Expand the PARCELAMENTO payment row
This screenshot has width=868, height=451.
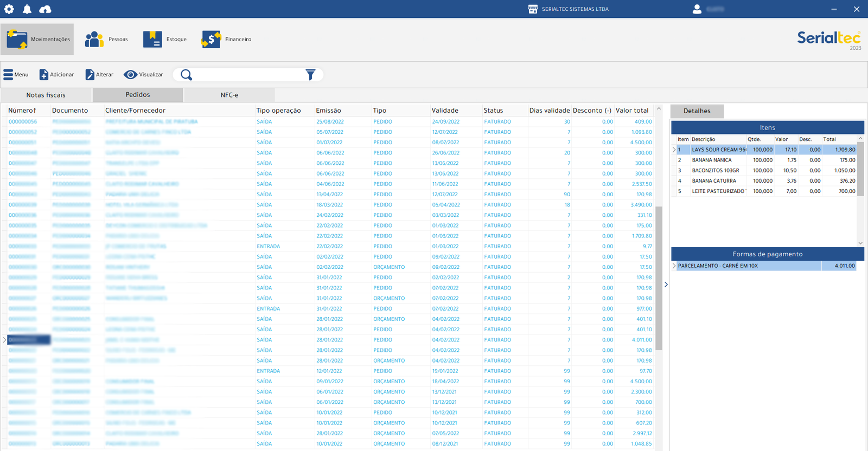click(674, 266)
